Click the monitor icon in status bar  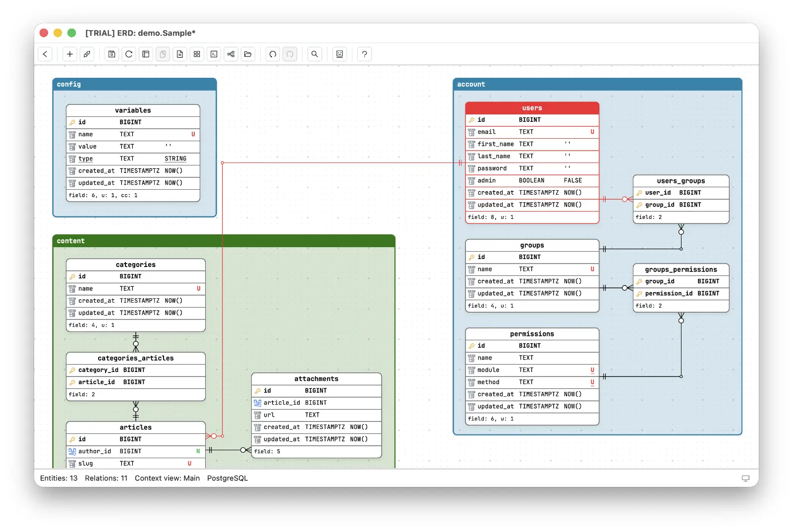(x=745, y=478)
